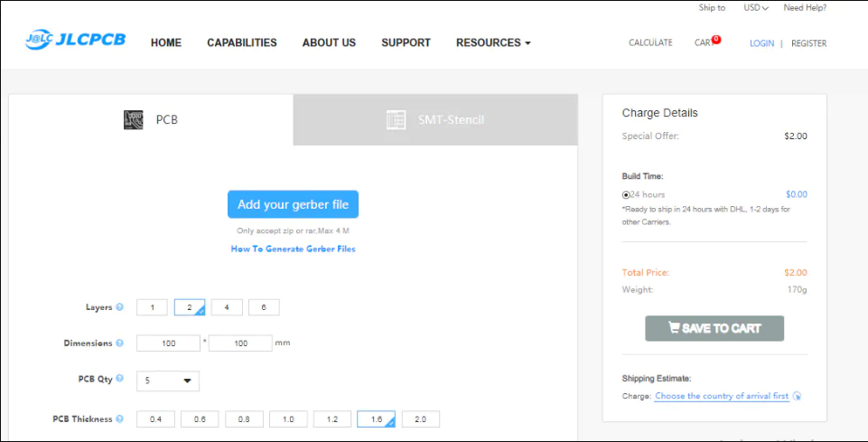Image resolution: width=868 pixels, height=442 pixels.
Task: Select 1 layer option
Action: click(x=153, y=307)
